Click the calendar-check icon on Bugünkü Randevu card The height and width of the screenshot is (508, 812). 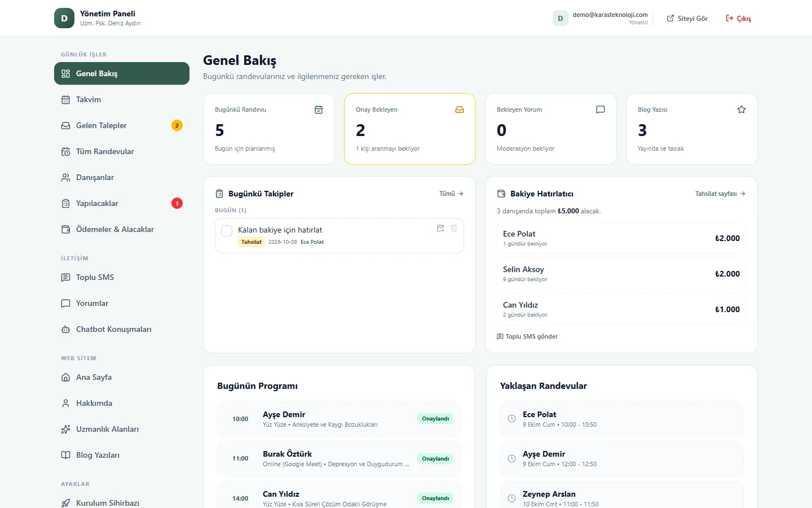pyautogui.click(x=319, y=110)
